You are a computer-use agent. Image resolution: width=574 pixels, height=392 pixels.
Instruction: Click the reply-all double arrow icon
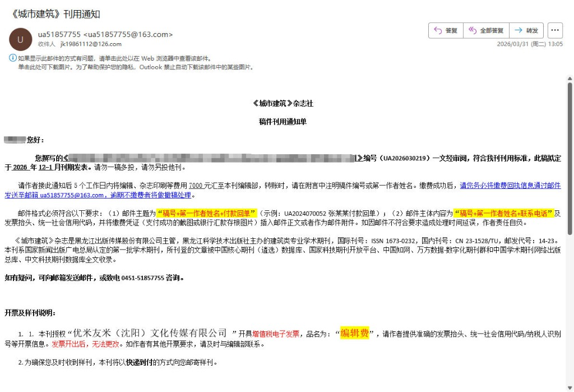tap(473, 30)
